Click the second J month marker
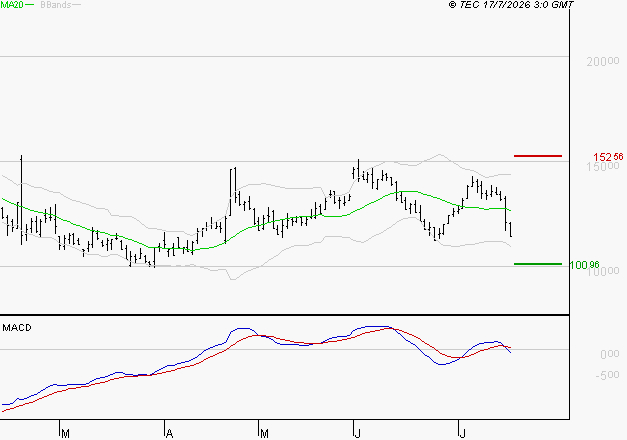 (x=463, y=434)
